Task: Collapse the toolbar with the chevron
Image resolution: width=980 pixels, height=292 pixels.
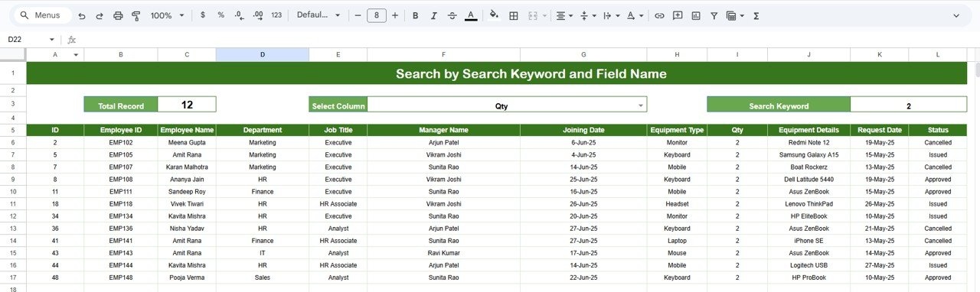Action: [x=955, y=15]
